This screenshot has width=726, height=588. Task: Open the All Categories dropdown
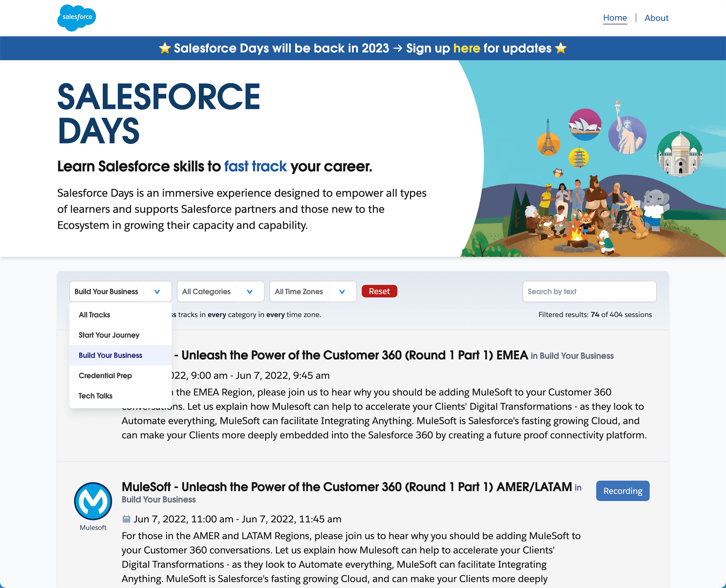[x=220, y=292]
